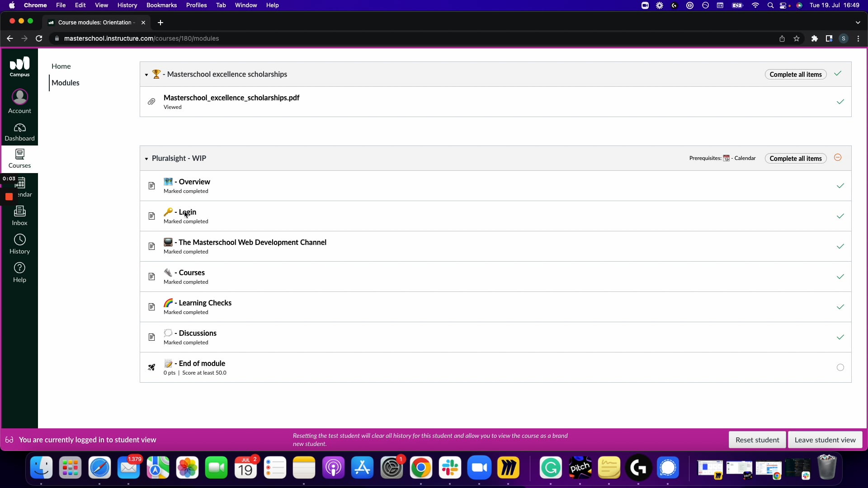Collapse the Pluralsight - WIP module
Screen dimensions: 868x488
(x=146, y=159)
